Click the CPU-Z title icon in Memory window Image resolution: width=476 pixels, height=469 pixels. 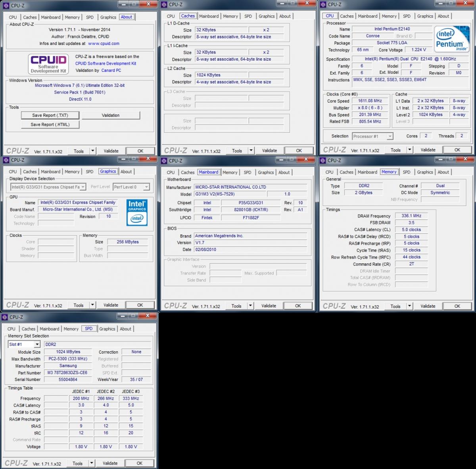pyautogui.click(x=322, y=161)
